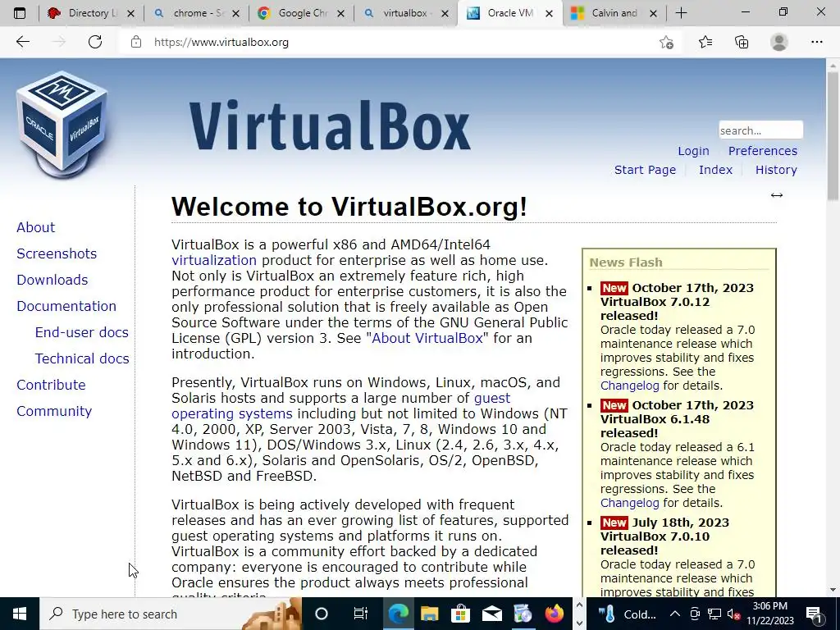Click the address bar URL
Image resolution: width=840 pixels, height=630 pixels.
(221, 42)
